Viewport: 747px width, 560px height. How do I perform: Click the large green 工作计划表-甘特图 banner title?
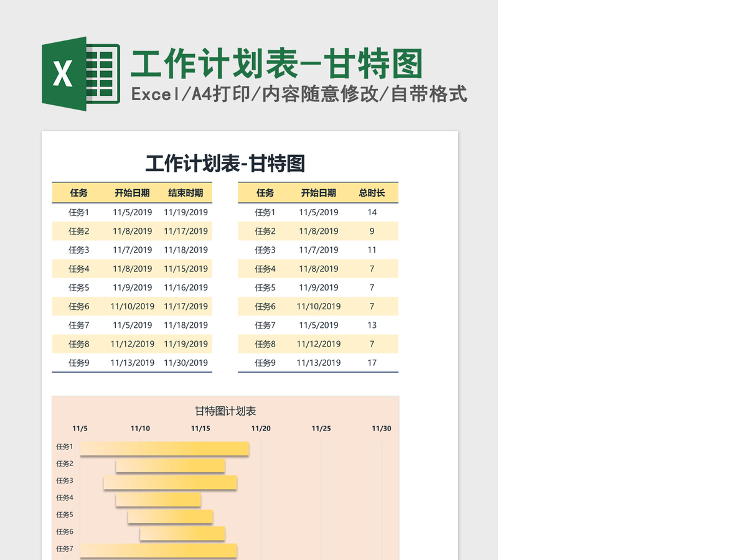(x=277, y=64)
